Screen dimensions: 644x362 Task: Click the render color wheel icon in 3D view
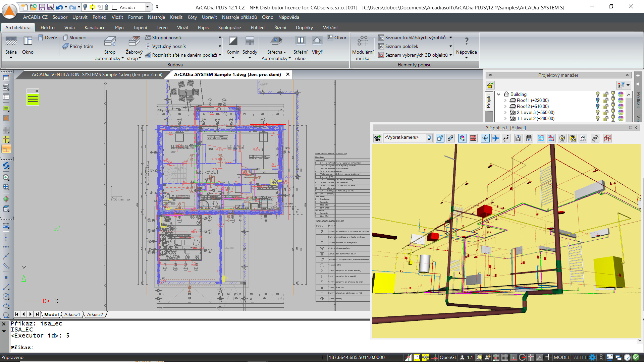tap(463, 138)
